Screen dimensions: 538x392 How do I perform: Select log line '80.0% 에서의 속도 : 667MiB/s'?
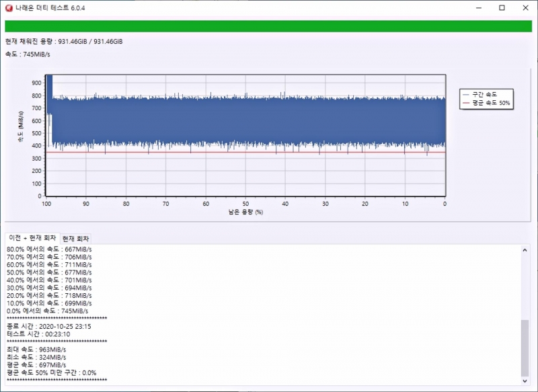click(49, 249)
